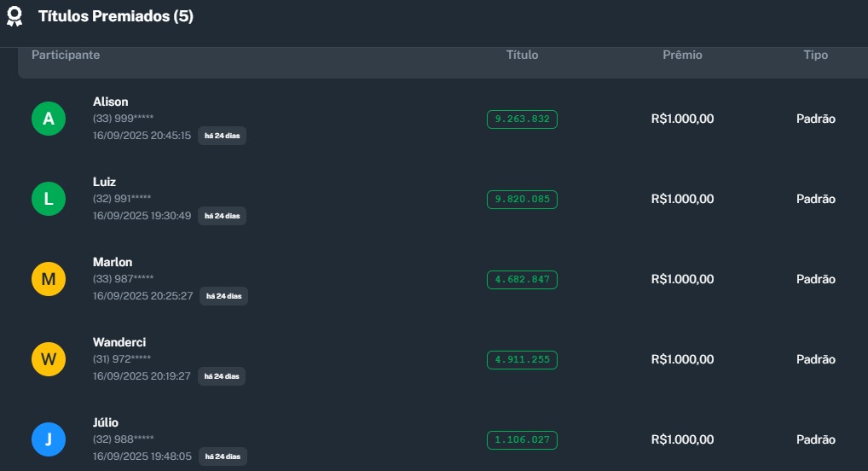Click title number 9.820.085 badge
Viewport: 868px width, 471px height.
click(522, 200)
